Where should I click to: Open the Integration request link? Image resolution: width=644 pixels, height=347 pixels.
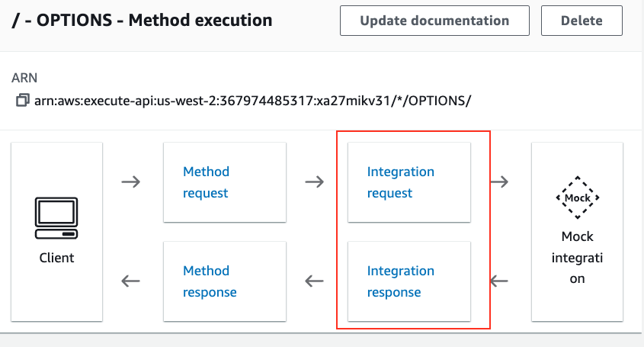[x=401, y=182]
